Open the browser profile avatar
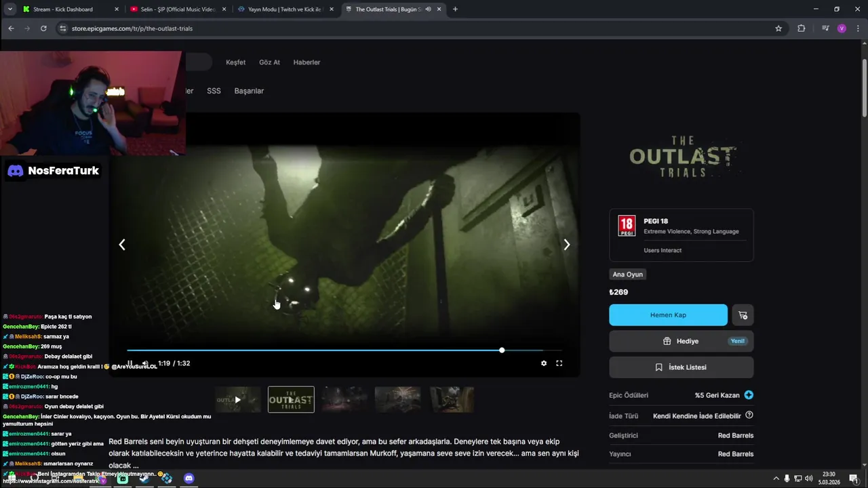 (x=842, y=28)
